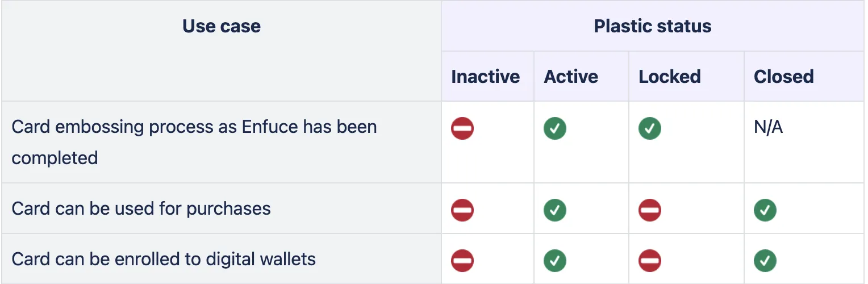Screen dimensions: 868x284
Task: Click the 'Locked' column header
Action: 670,77
